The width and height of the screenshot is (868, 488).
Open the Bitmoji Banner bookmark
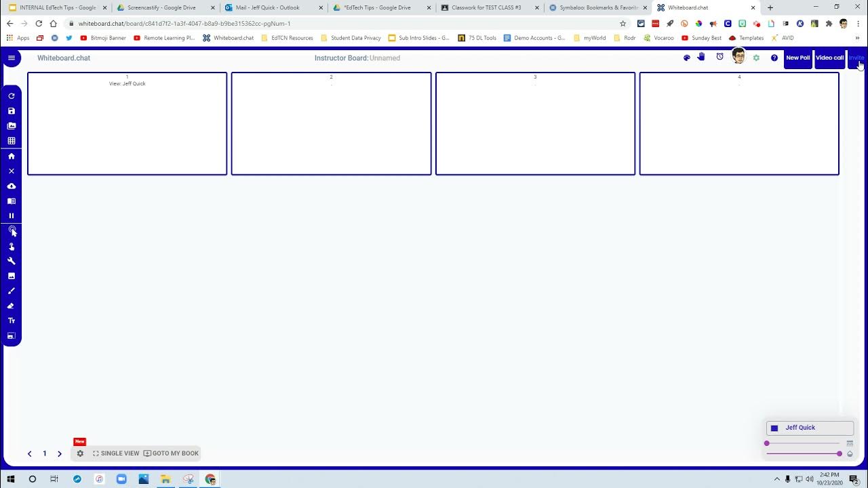(103, 38)
